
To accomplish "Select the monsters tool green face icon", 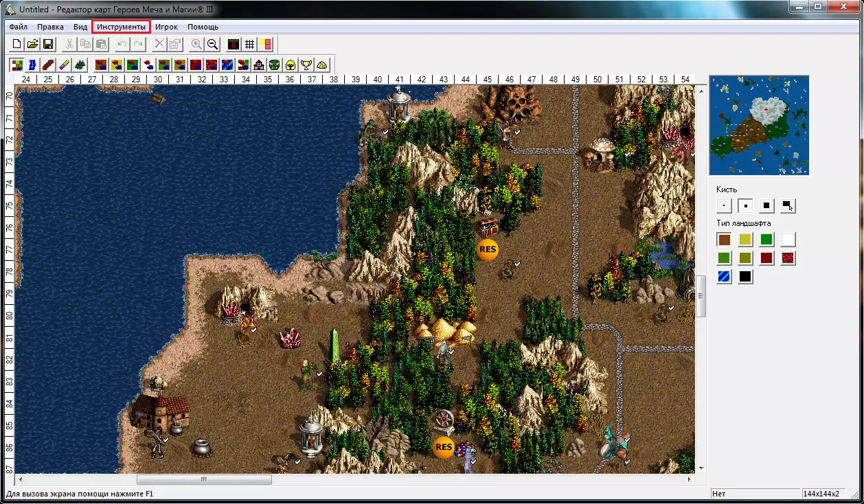I will pyautogui.click(x=275, y=65).
